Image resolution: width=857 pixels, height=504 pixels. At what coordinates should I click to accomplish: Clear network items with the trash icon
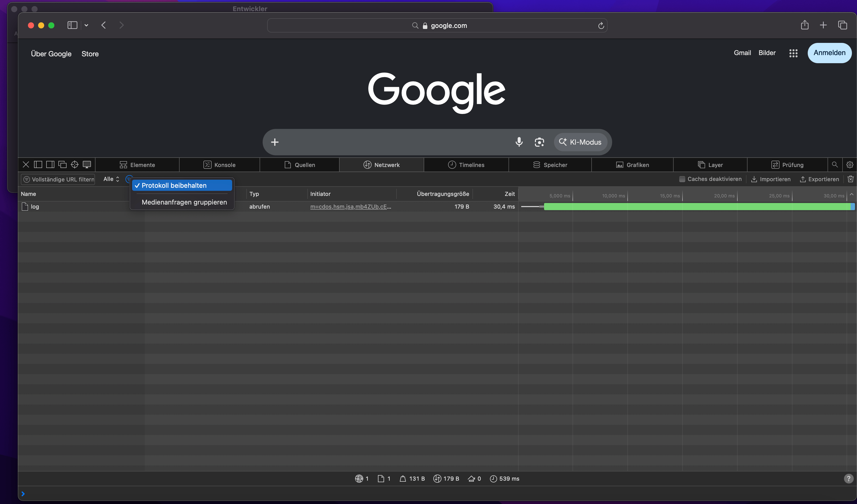coord(851,179)
